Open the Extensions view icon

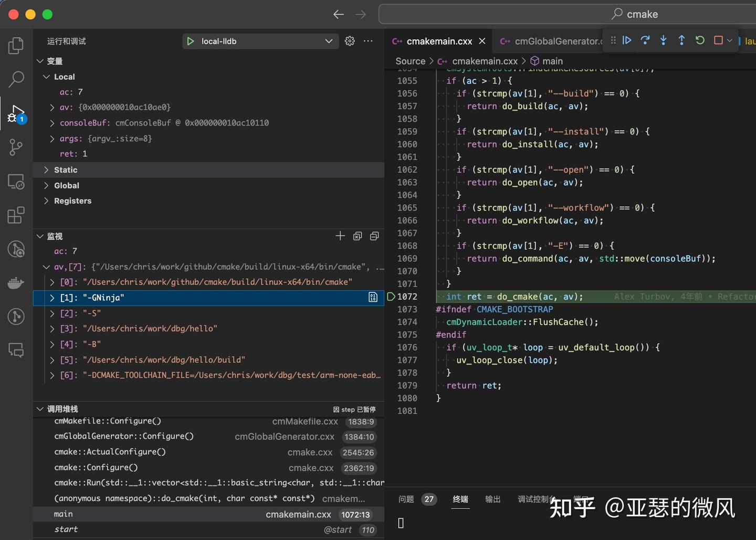coord(16,215)
